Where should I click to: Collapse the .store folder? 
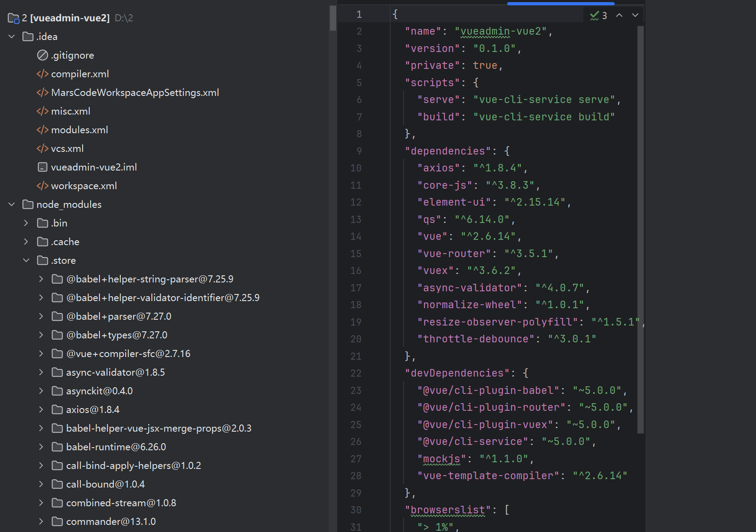click(x=26, y=260)
